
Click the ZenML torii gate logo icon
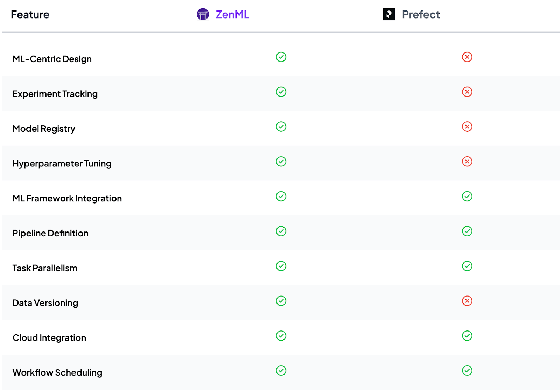click(x=203, y=14)
